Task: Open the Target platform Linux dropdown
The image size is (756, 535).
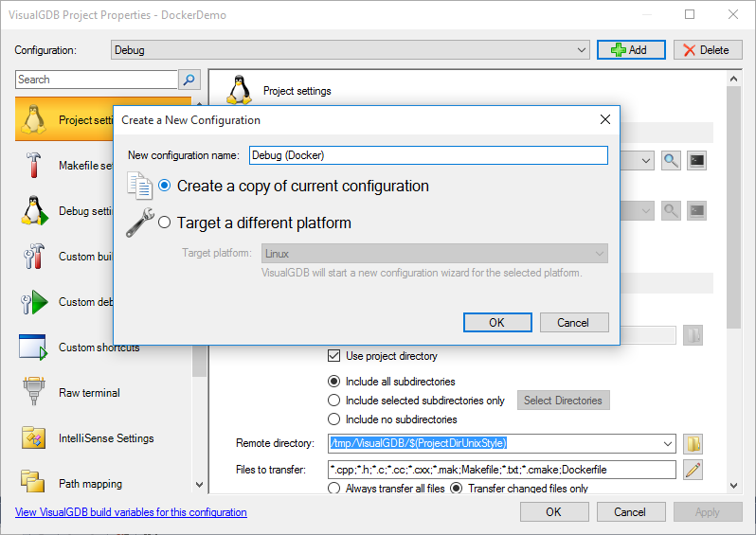Action: point(435,254)
